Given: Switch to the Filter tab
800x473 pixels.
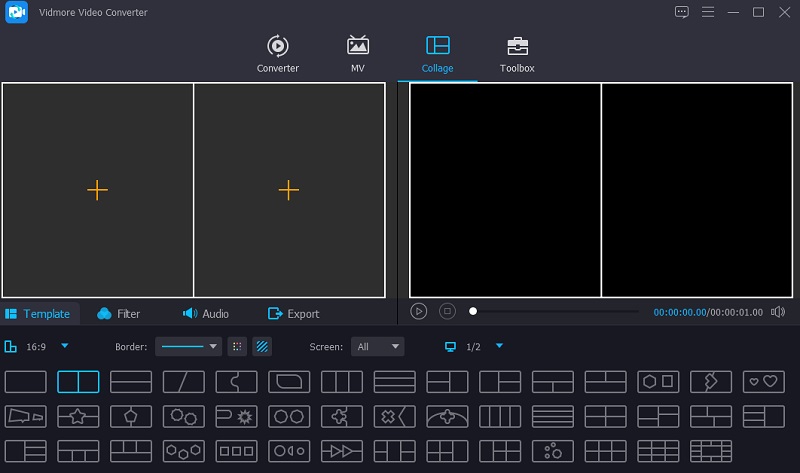Looking at the screenshot, I should tap(119, 314).
